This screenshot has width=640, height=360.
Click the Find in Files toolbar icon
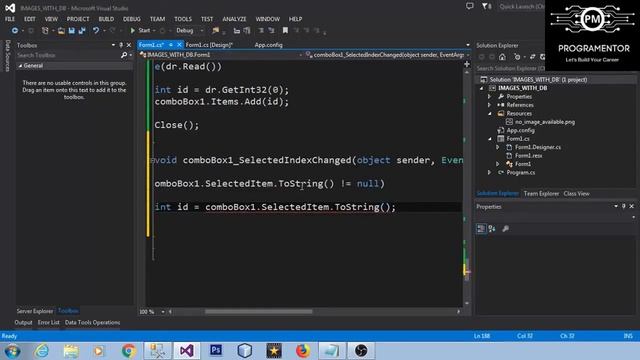tap(216, 31)
